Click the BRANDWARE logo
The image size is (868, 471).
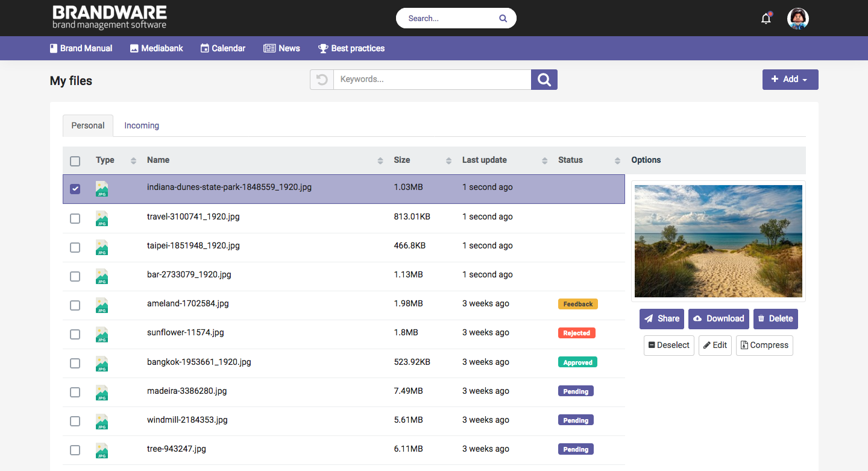(109, 17)
